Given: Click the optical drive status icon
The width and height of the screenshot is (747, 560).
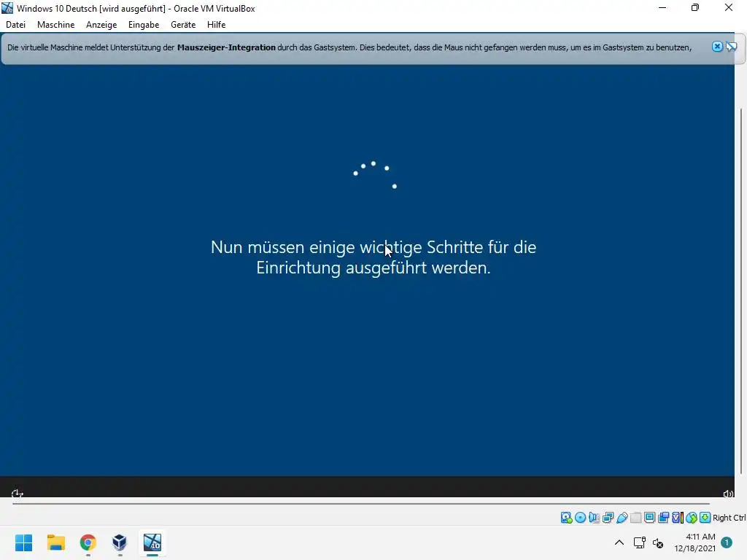Looking at the screenshot, I should click(x=580, y=518).
